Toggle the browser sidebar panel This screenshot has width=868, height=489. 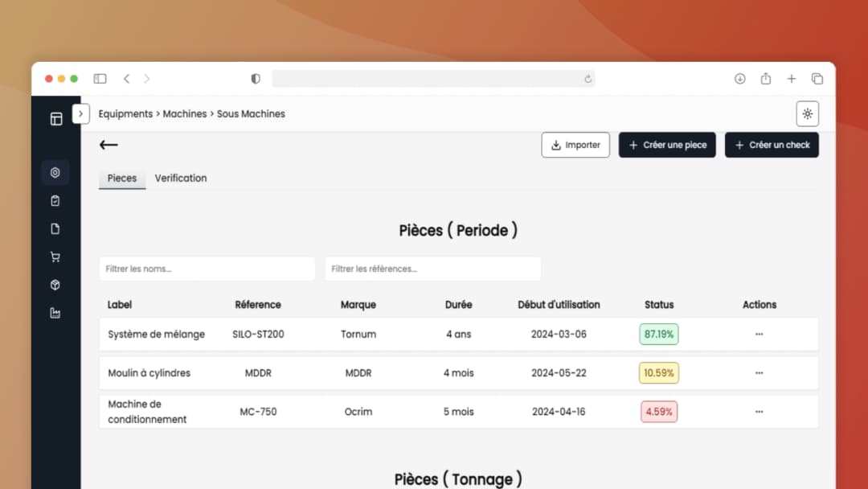pyautogui.click(x=100, y=79)
